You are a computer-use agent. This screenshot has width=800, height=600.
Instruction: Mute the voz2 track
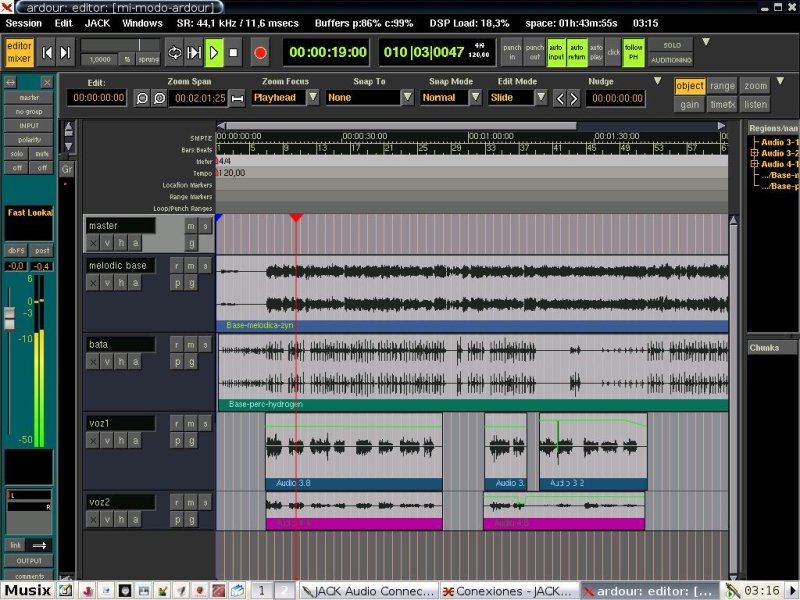coord(191,503)
